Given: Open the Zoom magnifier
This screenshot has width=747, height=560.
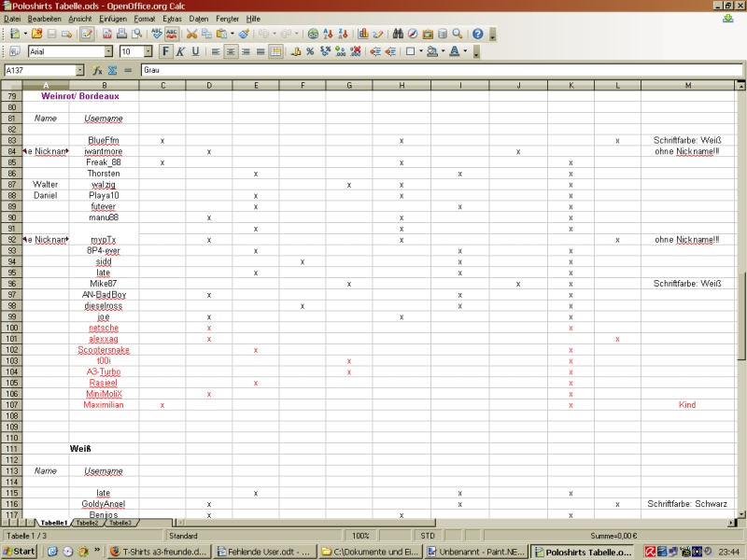Looking at the screenshot, I should pyautogui.click(x=458, y=34).
